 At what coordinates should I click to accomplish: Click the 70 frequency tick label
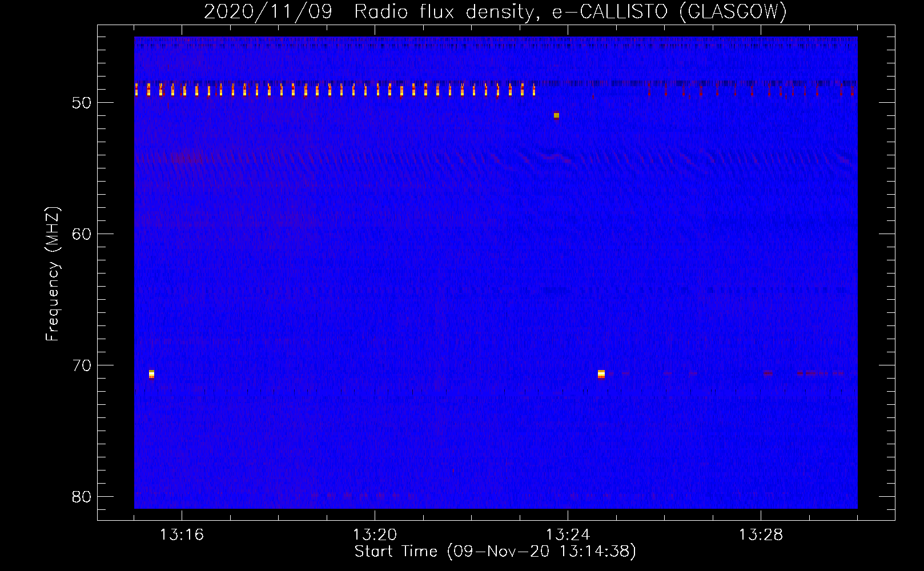(x=82, y=365)
